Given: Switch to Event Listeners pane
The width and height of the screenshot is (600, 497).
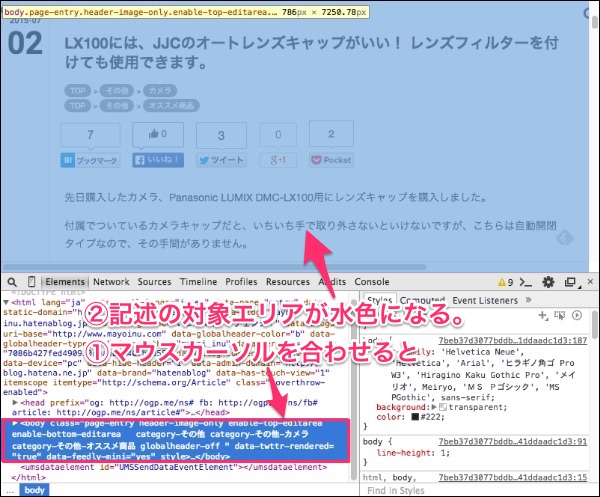Looking at the screenshot, I should [485, 300].
